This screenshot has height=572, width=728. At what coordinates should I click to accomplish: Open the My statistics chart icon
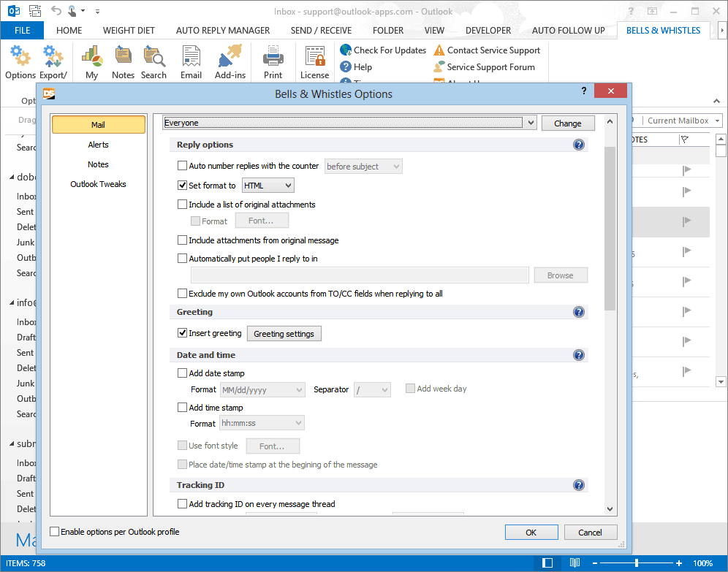(x=92, y=56)
